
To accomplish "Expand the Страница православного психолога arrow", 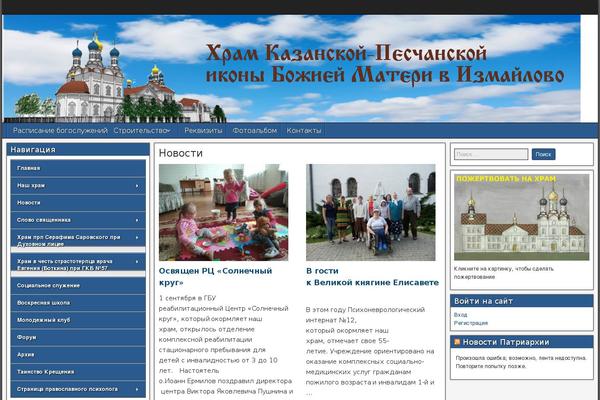I will (x=137, y=389).
